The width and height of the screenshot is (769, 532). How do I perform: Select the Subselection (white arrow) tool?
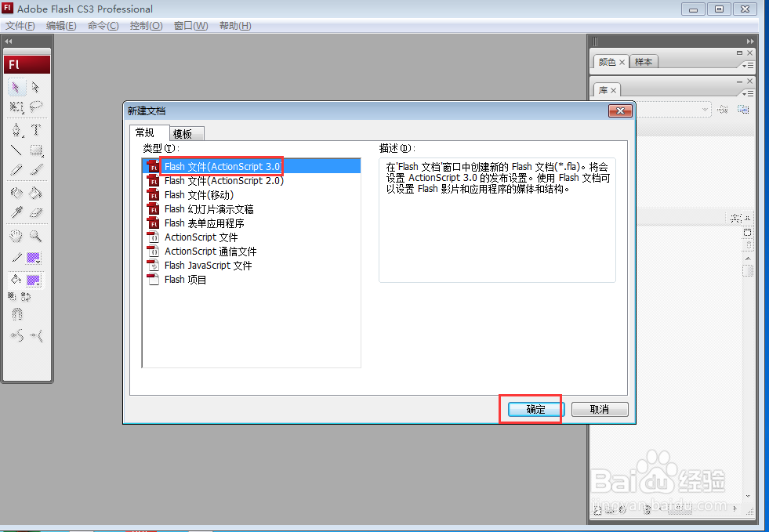coord(35,87)
